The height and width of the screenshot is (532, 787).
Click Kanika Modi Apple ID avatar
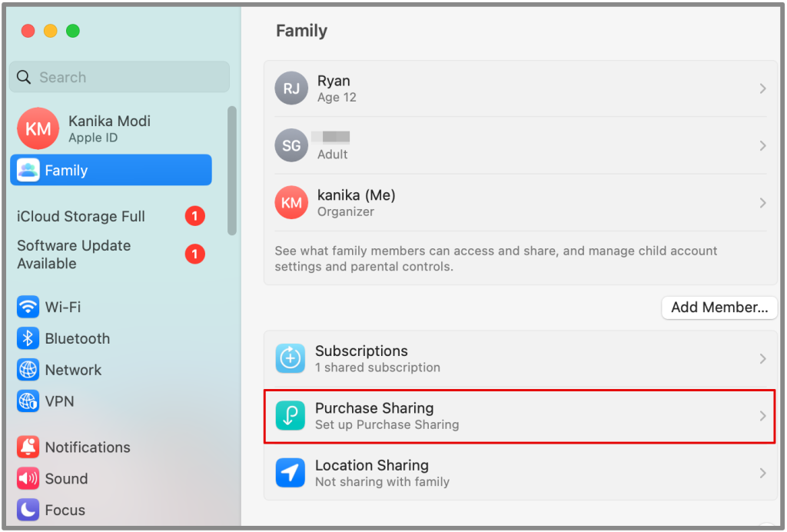pos(38,128)
